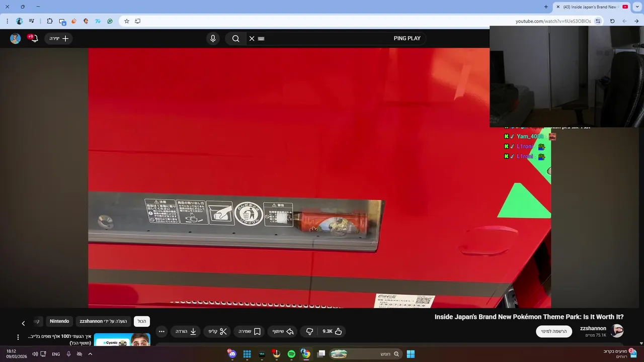Open the Chrome profile avatar

pyautogui.click(x=20, y=21)
